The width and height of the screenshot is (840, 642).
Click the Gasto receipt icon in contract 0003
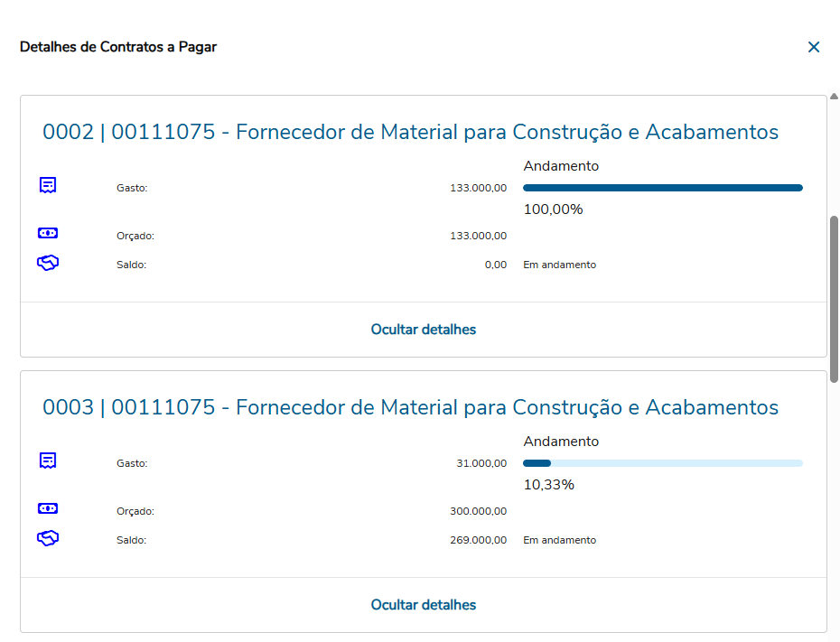click(48, 461)
